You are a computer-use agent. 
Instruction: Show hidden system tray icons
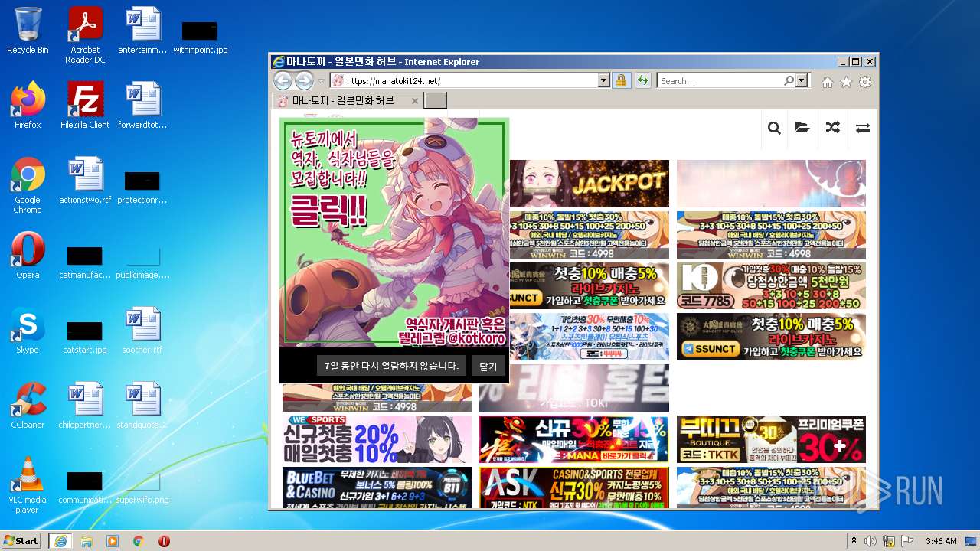pyautogui.click(x=854, y=541)
